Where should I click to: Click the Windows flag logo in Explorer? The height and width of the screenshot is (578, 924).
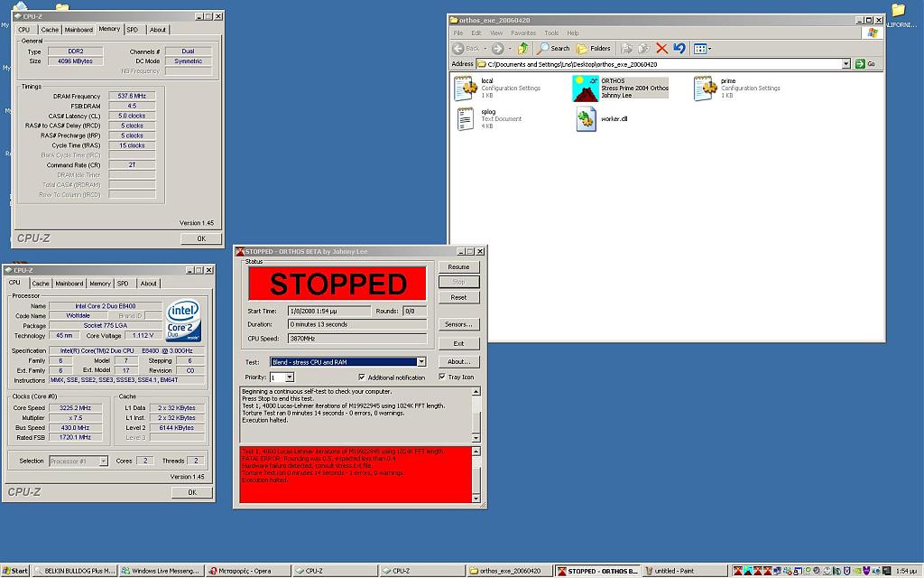(x=873, y=33)
